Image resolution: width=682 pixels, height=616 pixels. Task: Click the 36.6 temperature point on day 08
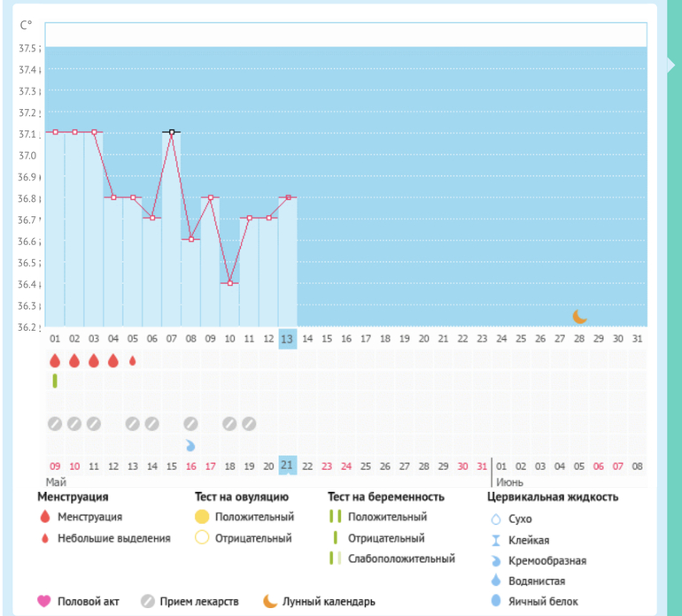(191, 239)
